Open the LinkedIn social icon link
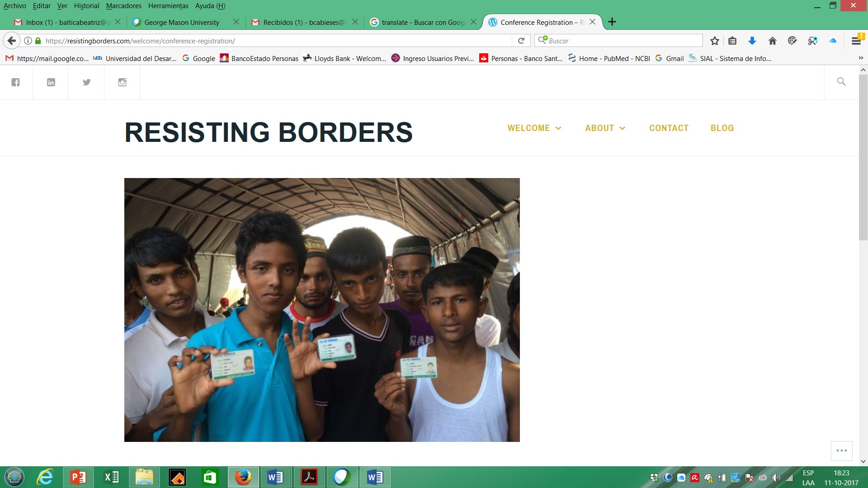868x488 pixels. click(x=51, y=82)
